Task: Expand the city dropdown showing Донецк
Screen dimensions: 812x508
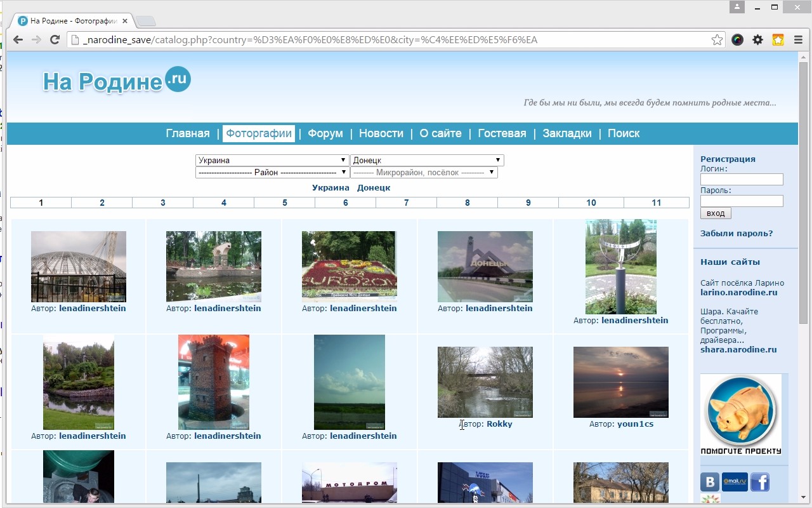Action: click(x=427, y=160)
